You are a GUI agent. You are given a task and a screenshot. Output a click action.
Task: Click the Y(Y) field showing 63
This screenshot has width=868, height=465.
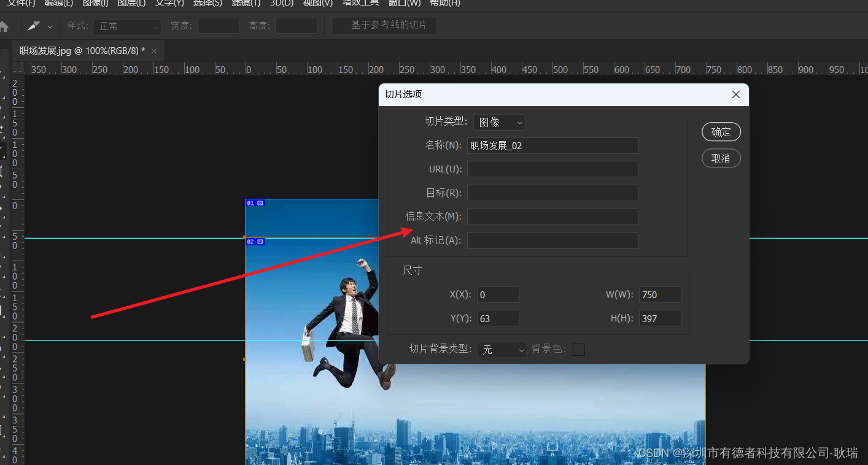pos(498,318)
